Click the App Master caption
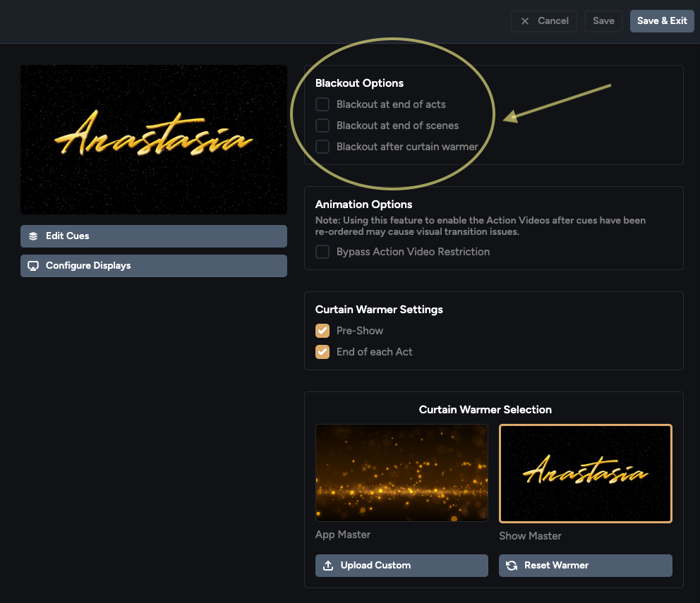 point(343,535)
